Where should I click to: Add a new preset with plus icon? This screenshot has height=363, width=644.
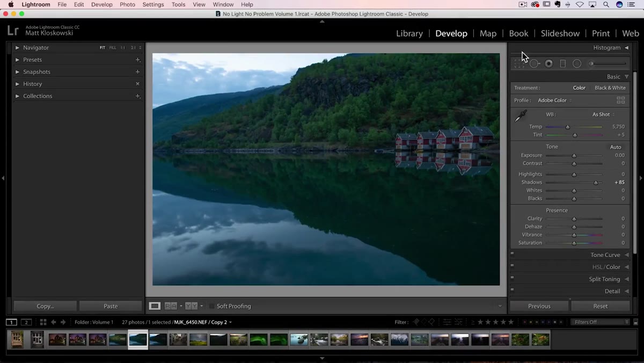tap(138, 60)
